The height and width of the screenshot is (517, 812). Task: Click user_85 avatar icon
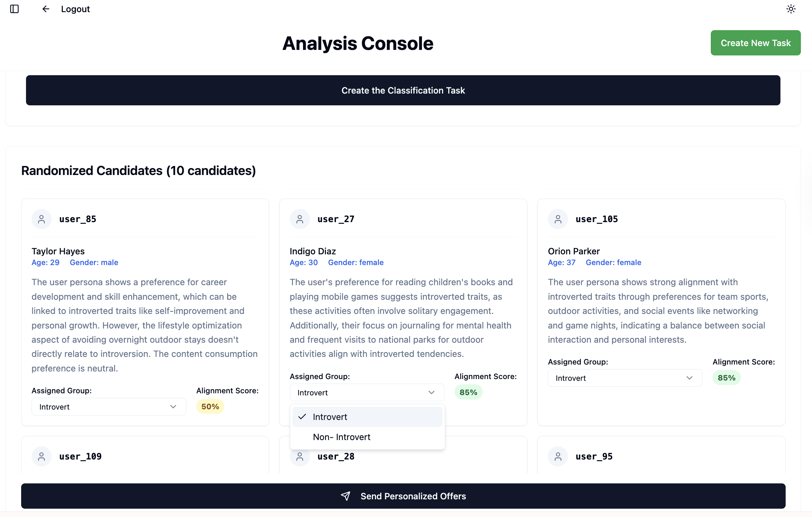[x=42, y=219]
